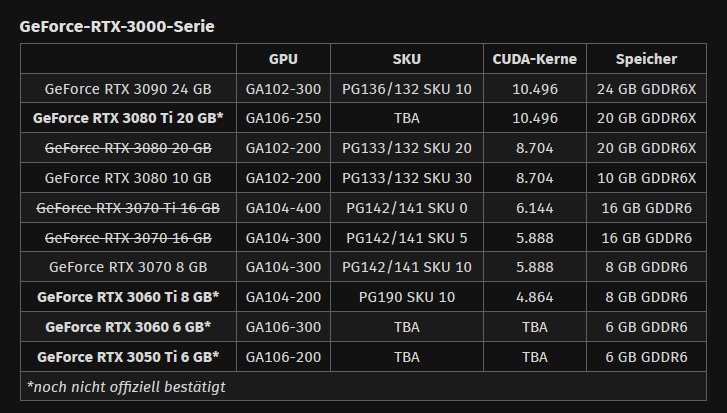The image size is (727, 413).
Task: Click the 24 GB GDDR6X memory cell
Action: coord(646,89)
